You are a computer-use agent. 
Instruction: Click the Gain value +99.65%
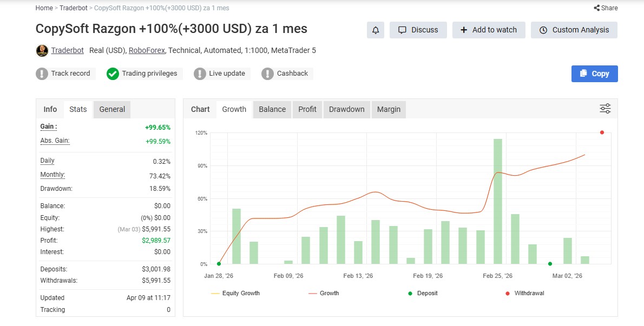[157, 127]
